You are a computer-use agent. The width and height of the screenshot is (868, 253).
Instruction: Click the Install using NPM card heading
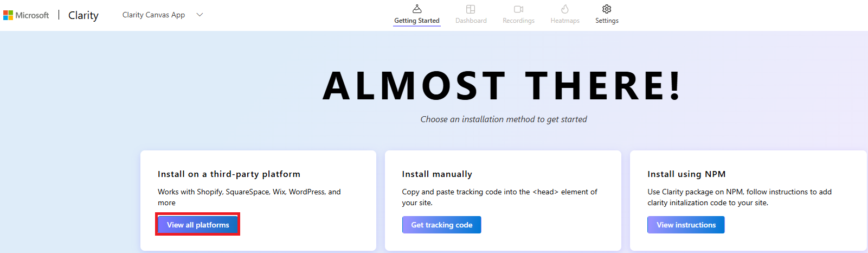click(686, 174)
